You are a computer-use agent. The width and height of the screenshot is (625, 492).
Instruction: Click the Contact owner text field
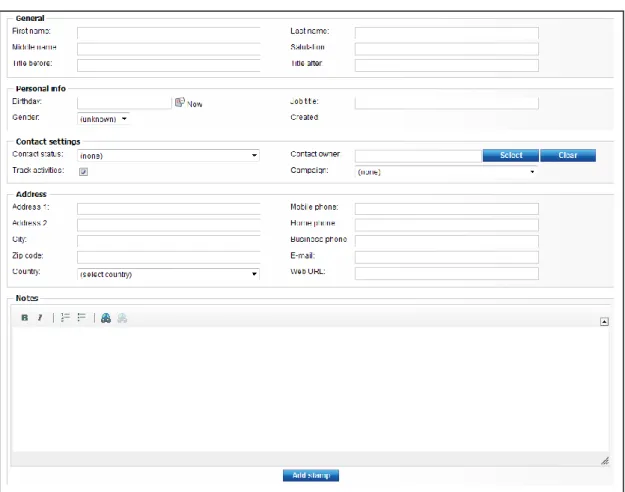pyautogui.click(x=418, y=155)
